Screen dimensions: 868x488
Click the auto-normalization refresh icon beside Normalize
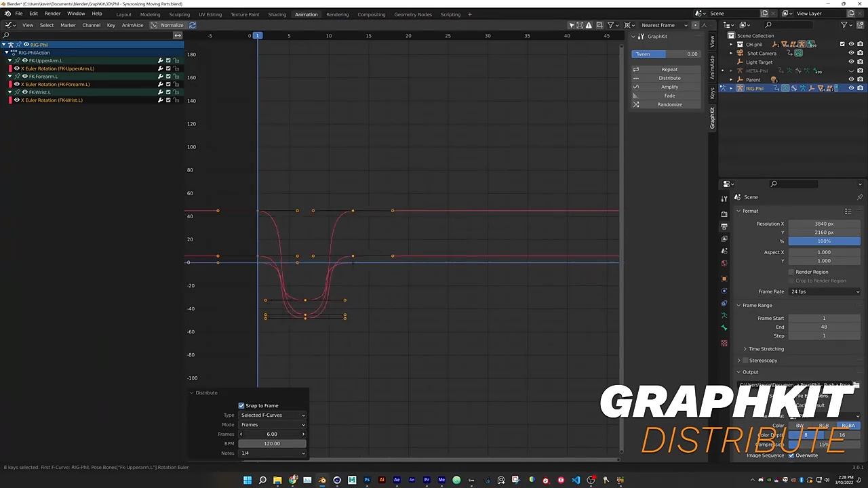pyautogui.click(x=193, y=25)
